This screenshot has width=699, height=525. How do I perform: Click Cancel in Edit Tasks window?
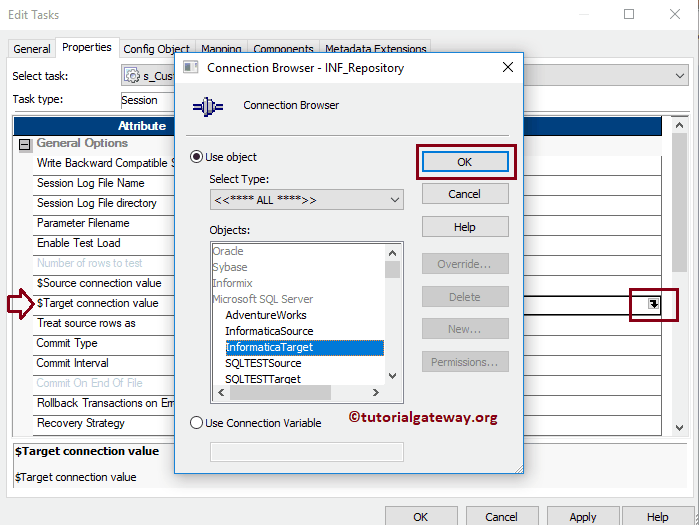click(502, 517)
